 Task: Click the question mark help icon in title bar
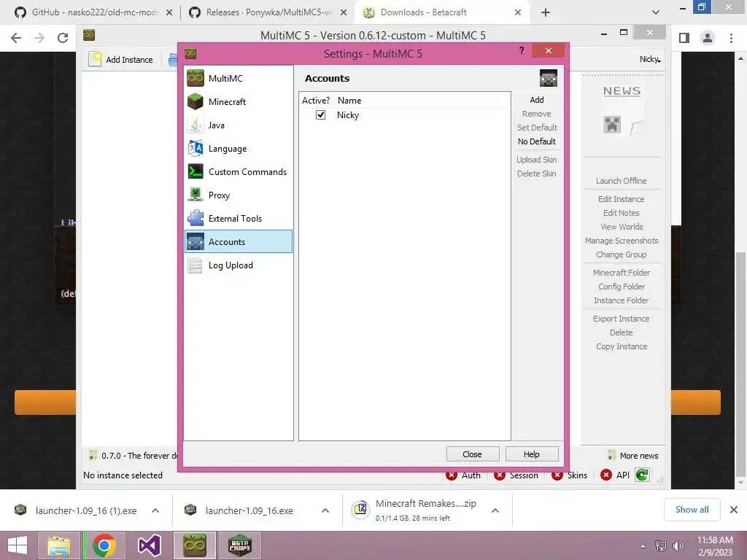pyautogui.click(x=522, y=50)
